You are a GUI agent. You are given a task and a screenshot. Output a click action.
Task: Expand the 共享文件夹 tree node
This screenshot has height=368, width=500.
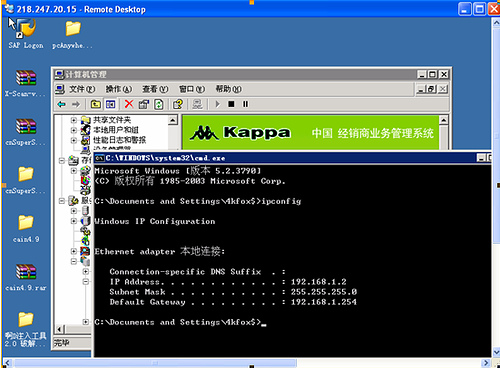(x=74, y=120)
